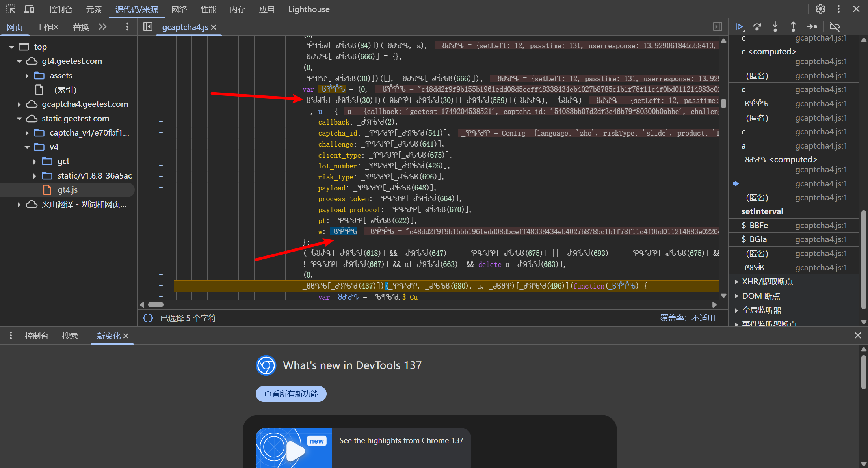Switch to 替换 navigator tab
This screenshot has width=868, height=468.
(x=81, y=27)
